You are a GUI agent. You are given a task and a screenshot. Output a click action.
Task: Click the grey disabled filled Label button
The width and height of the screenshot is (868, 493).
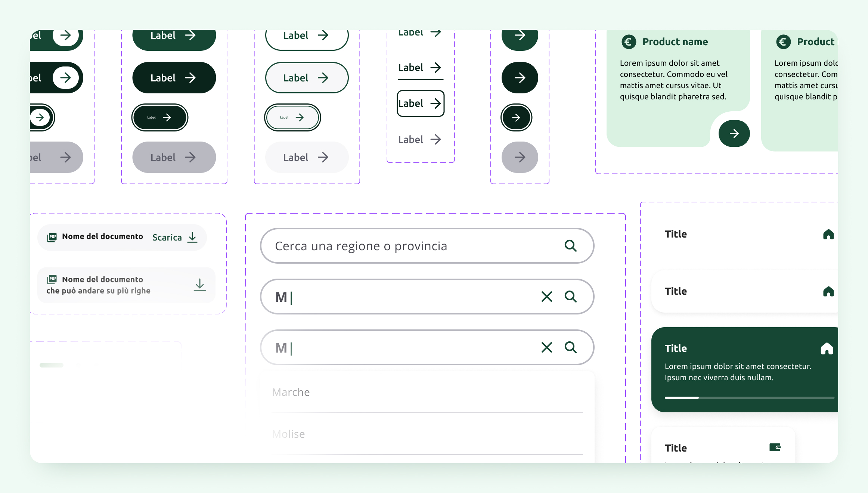[x=174, y=157]
